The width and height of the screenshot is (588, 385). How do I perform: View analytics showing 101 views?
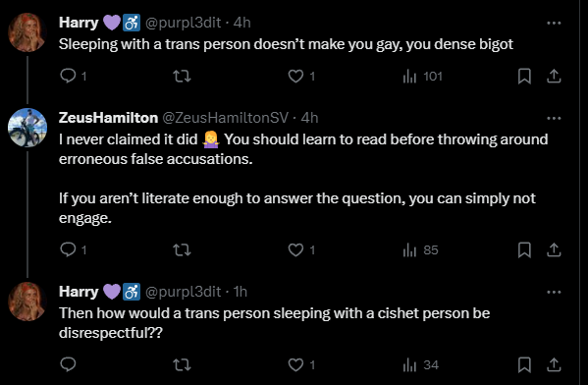pyautogui.click(x=423, y=77)
